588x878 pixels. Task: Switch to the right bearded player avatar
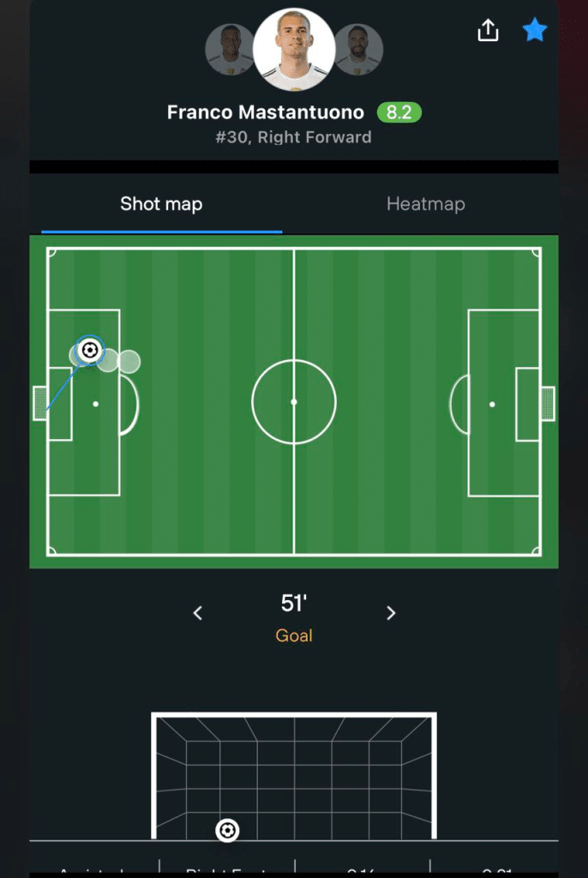click(x=357, y=49)
